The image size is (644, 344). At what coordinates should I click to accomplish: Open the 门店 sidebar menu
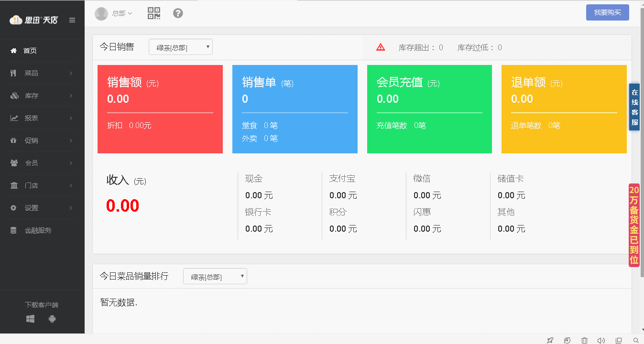pos(42,185)
